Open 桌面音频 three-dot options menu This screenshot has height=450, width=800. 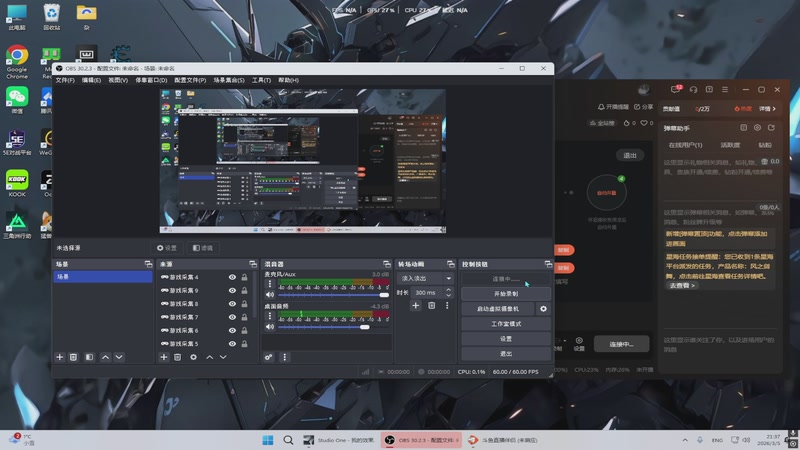270,316
